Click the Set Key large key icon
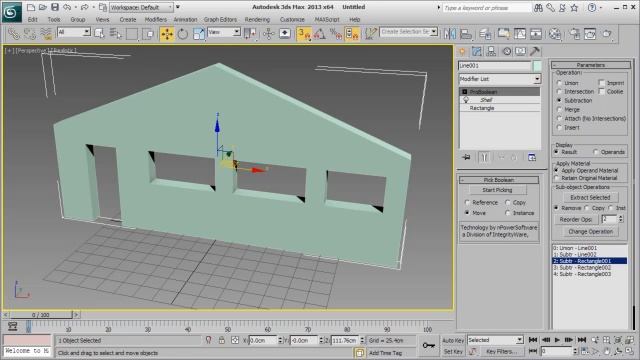 pyautogui.click(x=429, y=345)
